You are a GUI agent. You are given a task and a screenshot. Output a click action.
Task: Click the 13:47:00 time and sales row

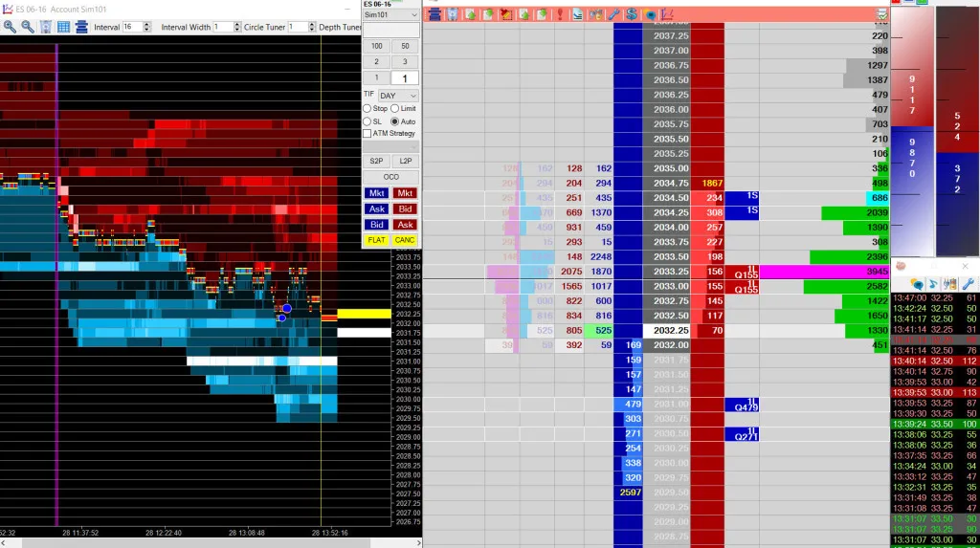pos(934,298)
